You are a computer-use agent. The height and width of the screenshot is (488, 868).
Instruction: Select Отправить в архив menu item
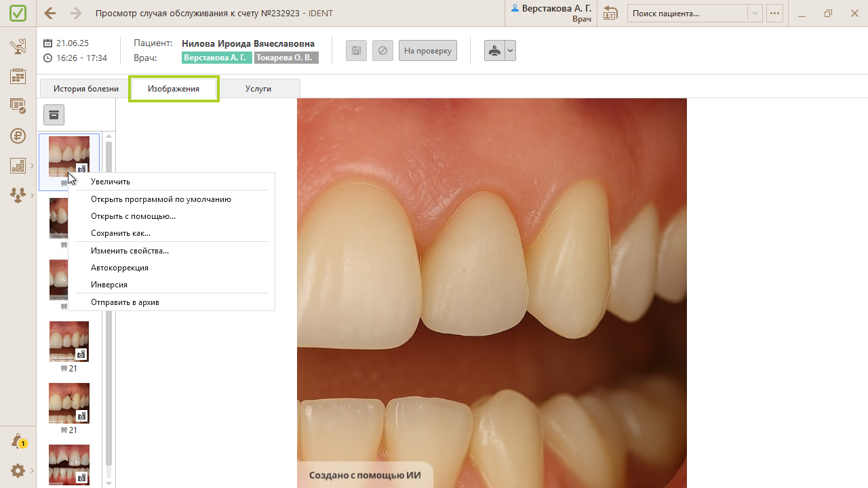click(x=125, y=302)
